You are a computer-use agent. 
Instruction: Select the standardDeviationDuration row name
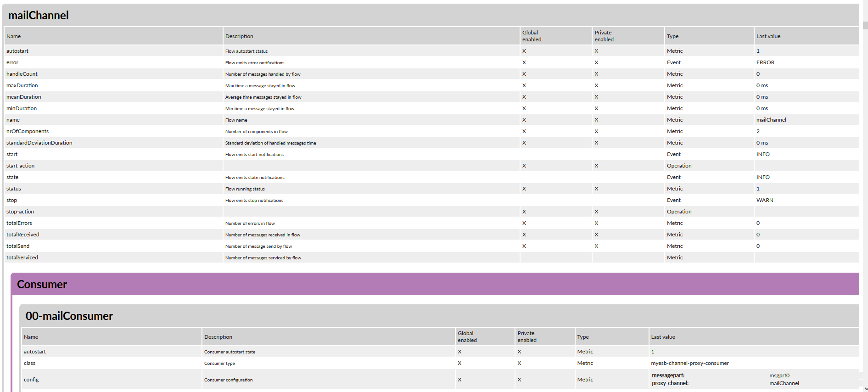pyautogui.click(x=39, y=143)
